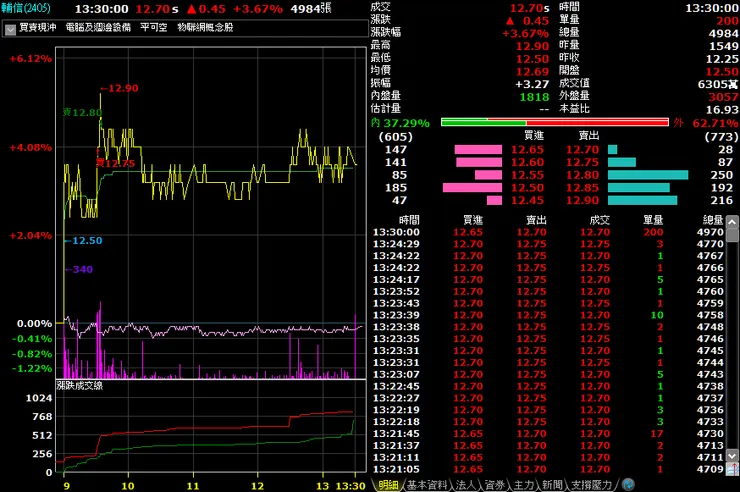Click the tick list scrollbar thumb

click(732, 235)
